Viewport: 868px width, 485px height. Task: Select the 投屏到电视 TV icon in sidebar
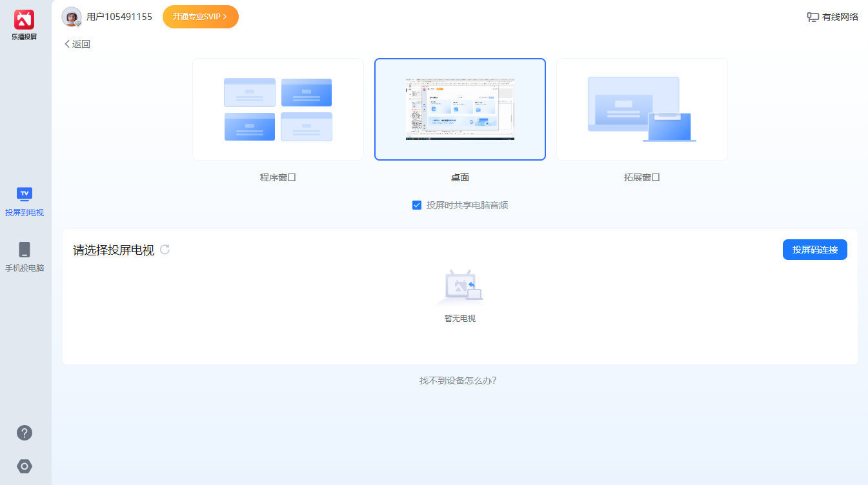pos(25,193)
